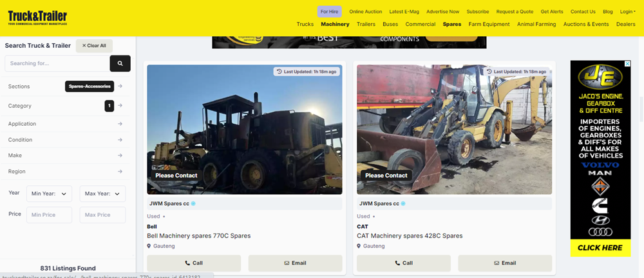Open the Buses menu
This screenshot has height=278, width=644.
tap(390, 25)
